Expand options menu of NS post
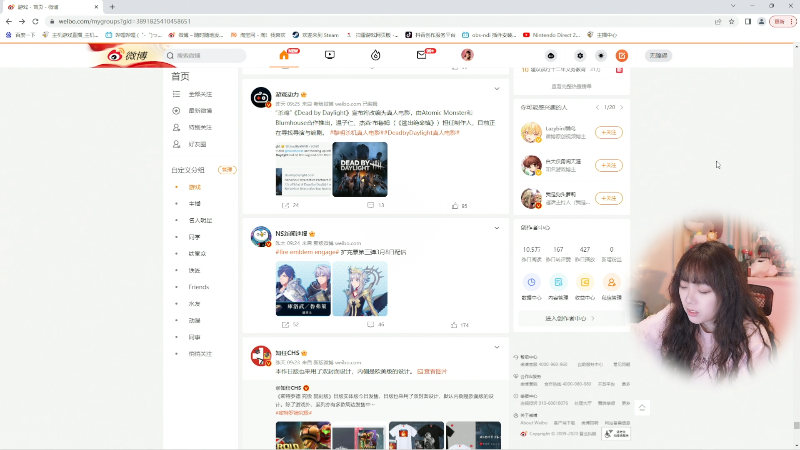 tap(496, 228)
